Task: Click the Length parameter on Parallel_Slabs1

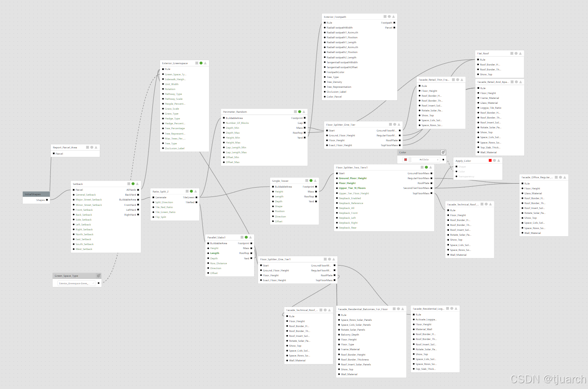Action: coord(215,253)
